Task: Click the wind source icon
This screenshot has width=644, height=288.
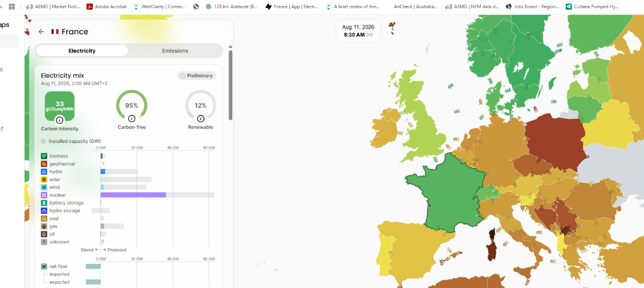Action: (x=44, y=187)
